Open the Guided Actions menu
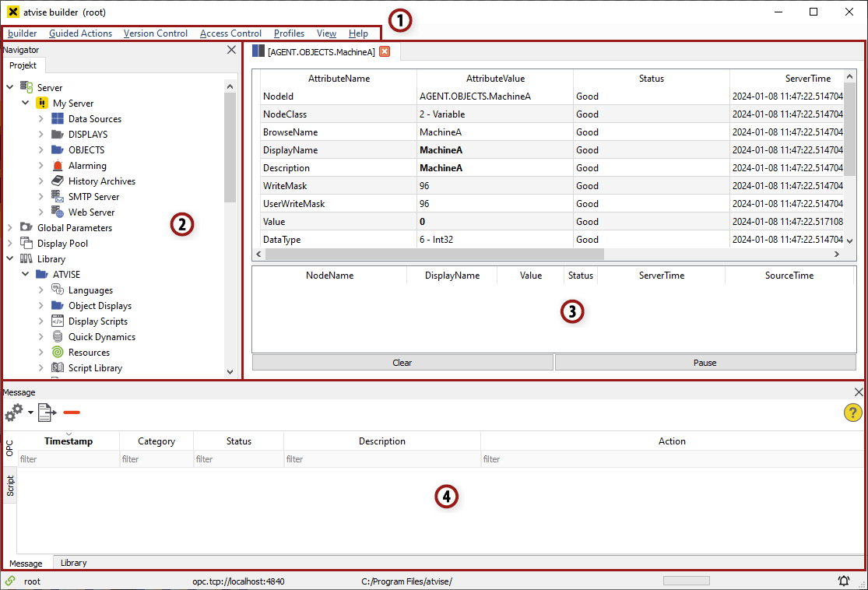The width and height of the screenshot is (868, 590). pyautogui.click(x=80, y=33)
